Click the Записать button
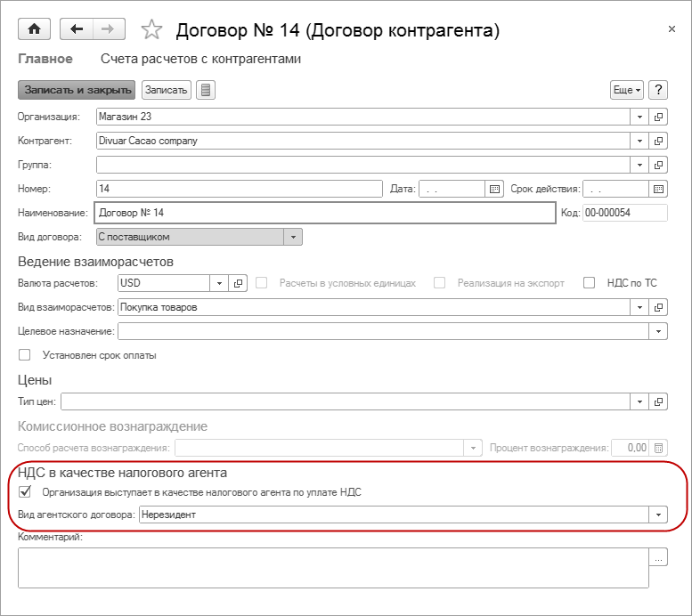 pyautogui.click(x=166, y=90)
